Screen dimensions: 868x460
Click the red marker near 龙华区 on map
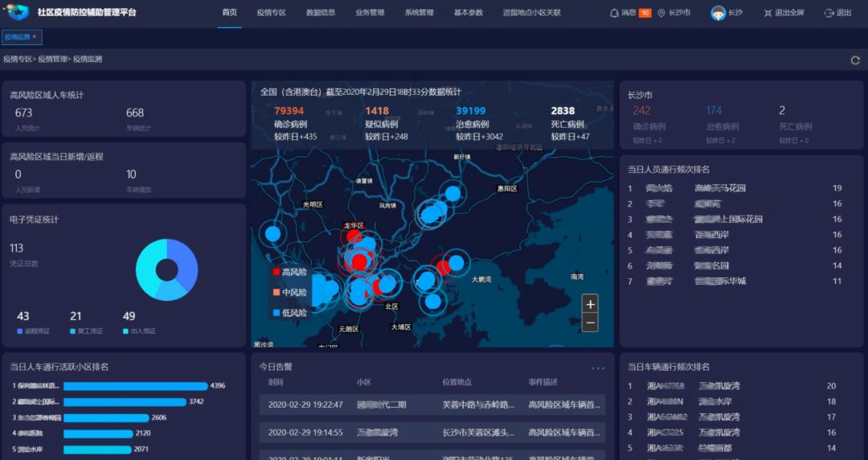(x=353, y=236)
